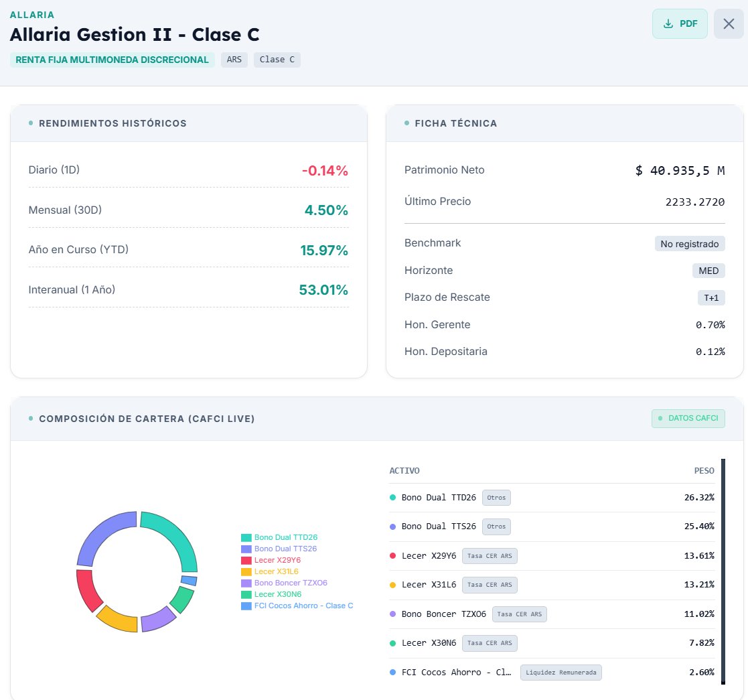The height and width of the screenshot is (700, 748).
Task: Click the 26.32% weight value
Action: [x=699, y=498]
